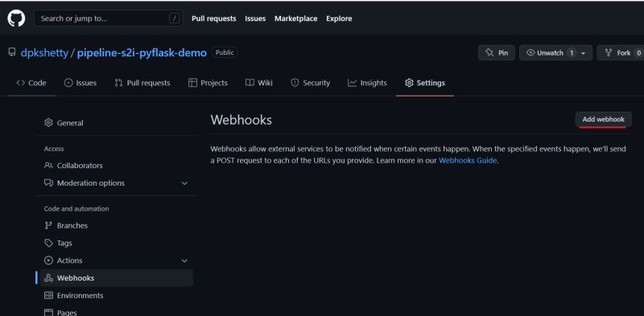The image size is (644, 316).
Task: Click the Tags label icon
Action: pyautogui.click(x=48, y=243)
